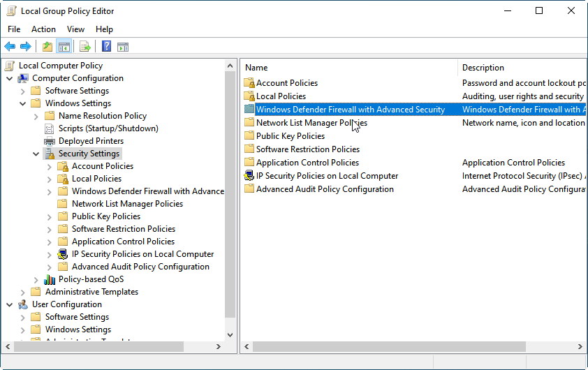Open Help via blue question mark icon

pos(106,47)
